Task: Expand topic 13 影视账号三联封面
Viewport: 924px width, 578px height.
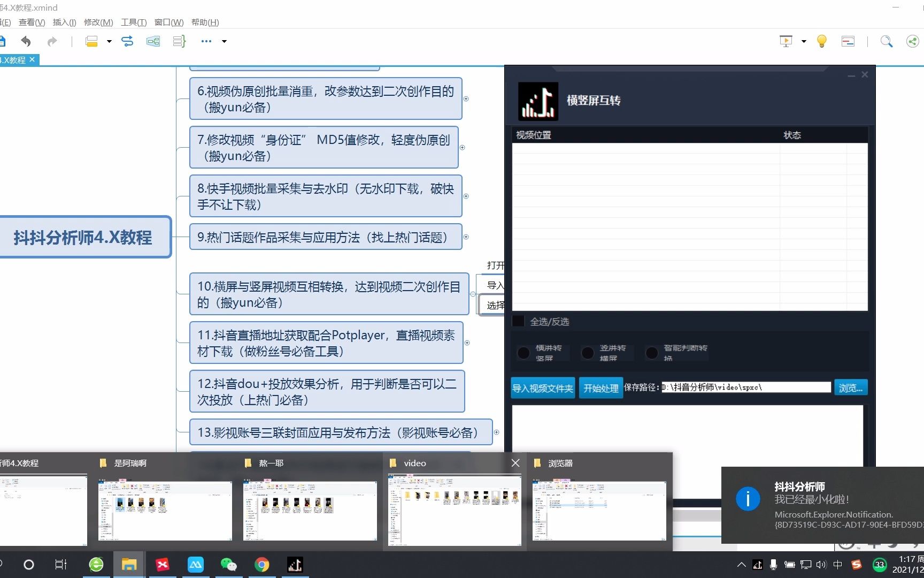Action: coord(497,432)
